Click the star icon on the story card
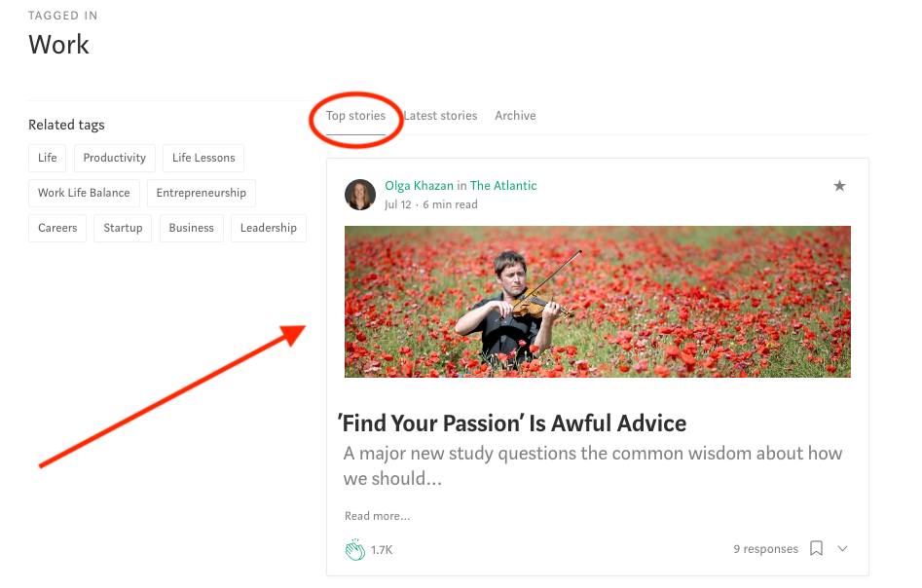922x588 pixels. (839, 186)
